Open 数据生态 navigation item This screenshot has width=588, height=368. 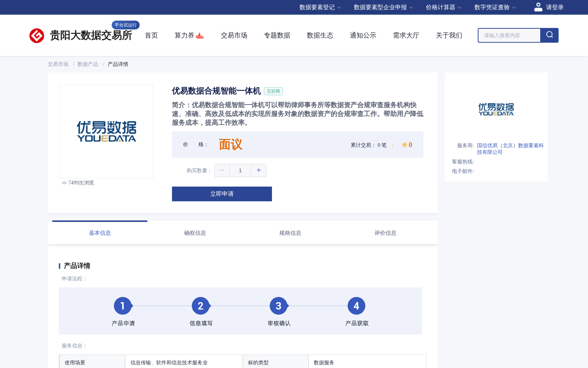click(x=320, y=35)
